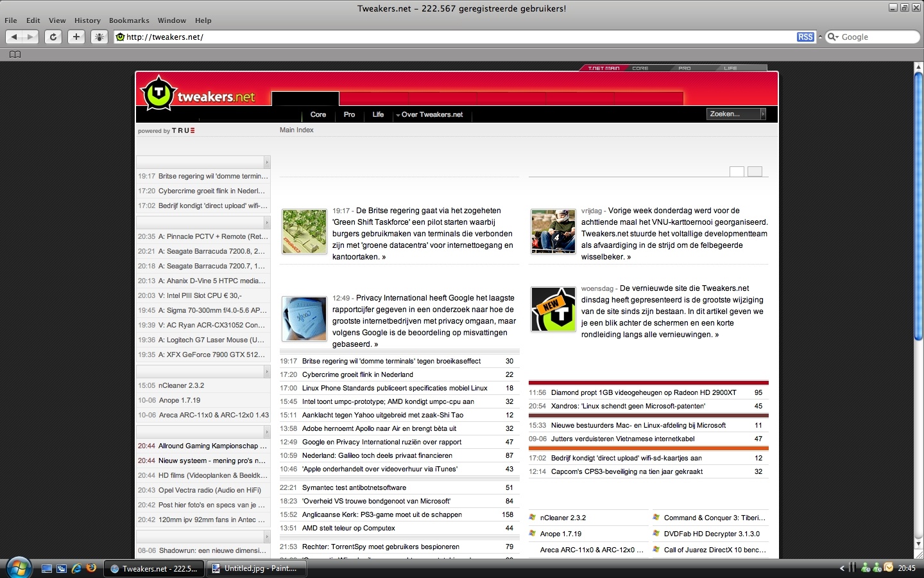
Task: Click the bug report spider icon
Action: (x=99, y=37)
